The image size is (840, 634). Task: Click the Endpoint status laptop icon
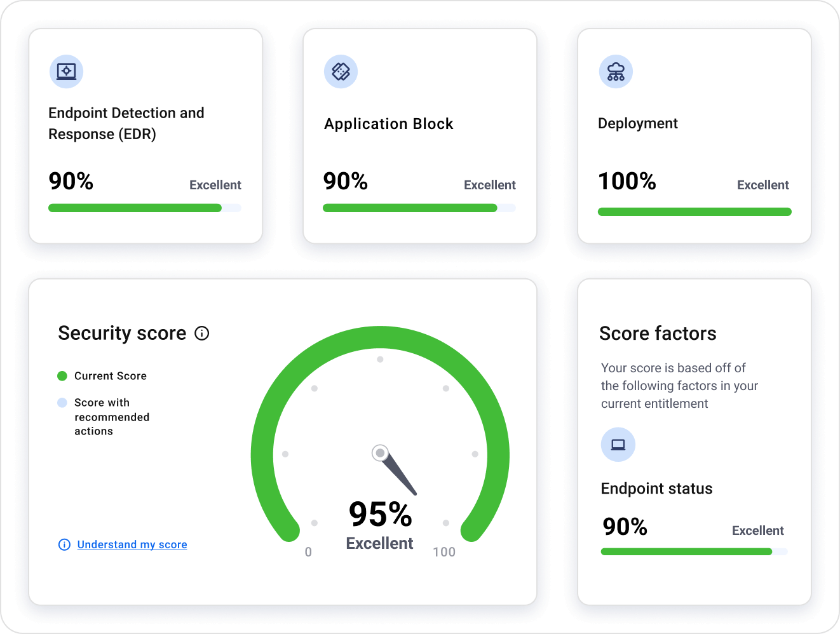tap(618, 444)
